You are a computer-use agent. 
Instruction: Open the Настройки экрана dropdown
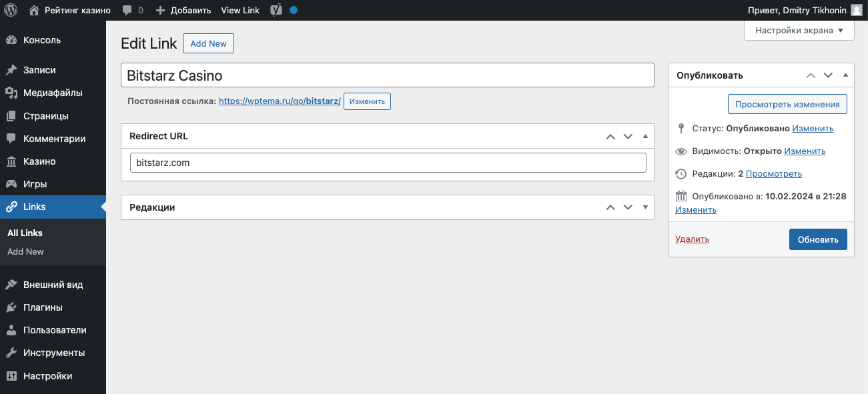click(x=799, y=30)
